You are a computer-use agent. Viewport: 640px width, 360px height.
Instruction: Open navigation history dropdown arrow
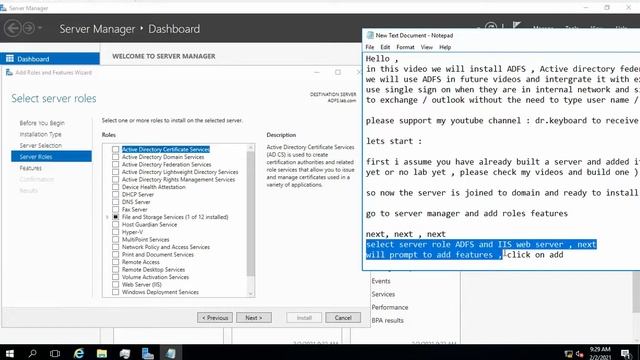click(x=40, y=28)
